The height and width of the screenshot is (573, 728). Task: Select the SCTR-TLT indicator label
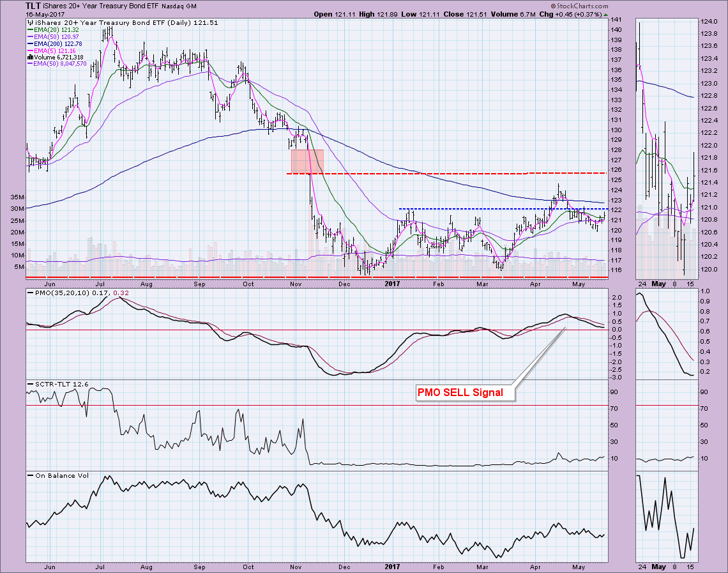[x=52, y=384]
